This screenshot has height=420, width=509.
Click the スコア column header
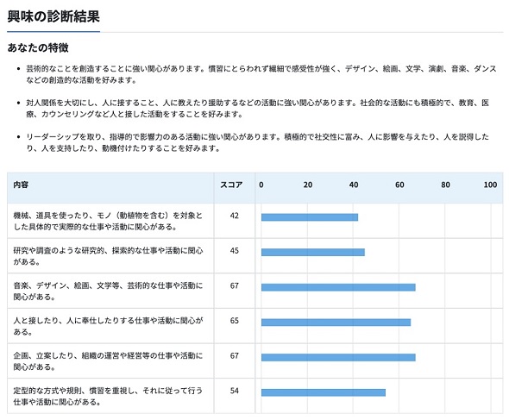click(x=231, y=185)
